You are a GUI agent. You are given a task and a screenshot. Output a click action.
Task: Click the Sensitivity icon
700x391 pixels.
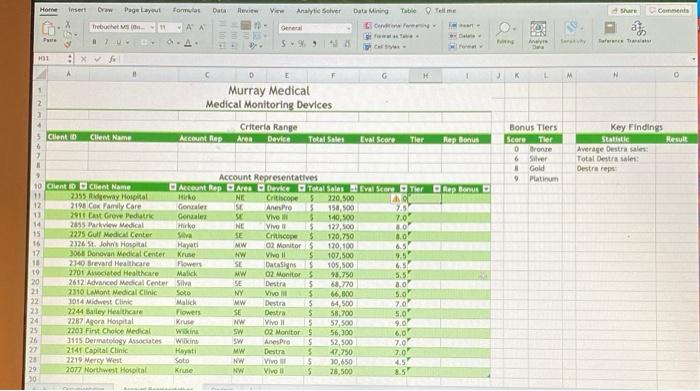tap(572, 29)
